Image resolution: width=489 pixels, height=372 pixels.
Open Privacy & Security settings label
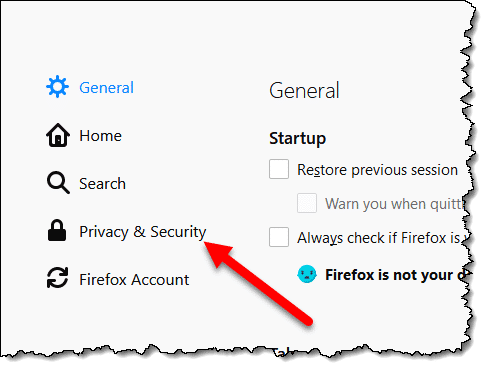coord(143,232)
